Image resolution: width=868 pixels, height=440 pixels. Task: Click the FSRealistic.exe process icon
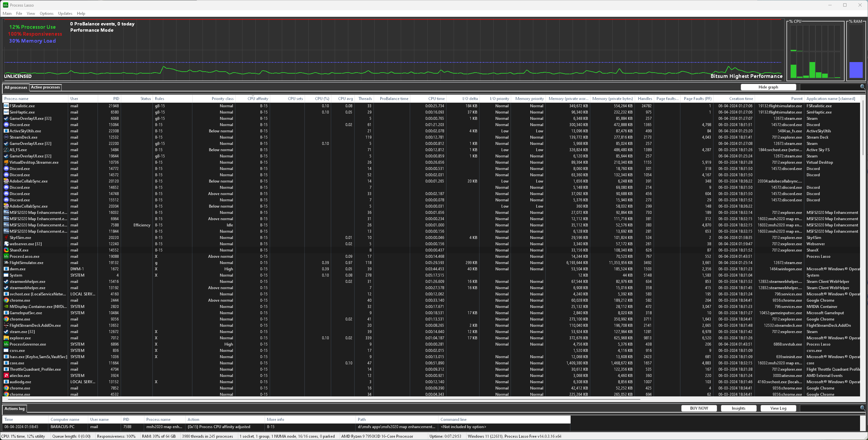click(6, 106)
